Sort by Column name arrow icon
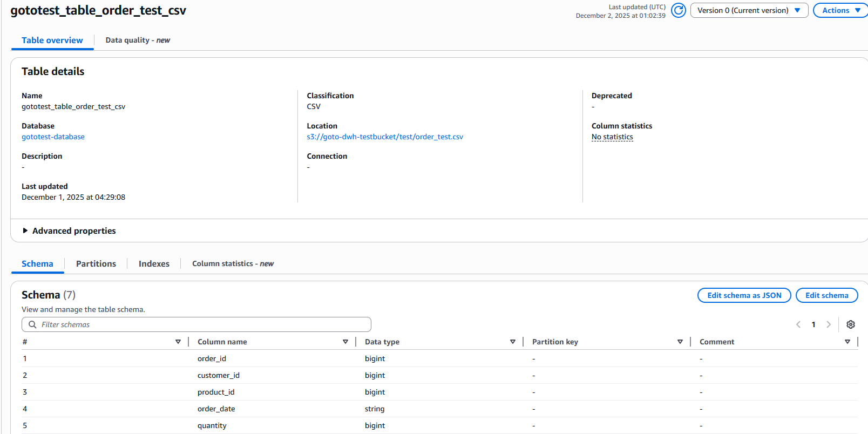Viewport: 868px width, 434px height. [345, 342]
